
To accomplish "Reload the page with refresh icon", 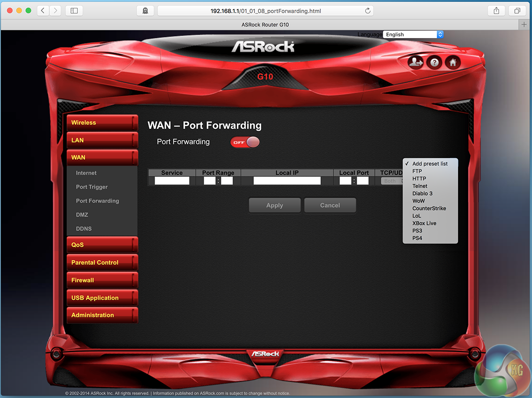I will [367, 11].
